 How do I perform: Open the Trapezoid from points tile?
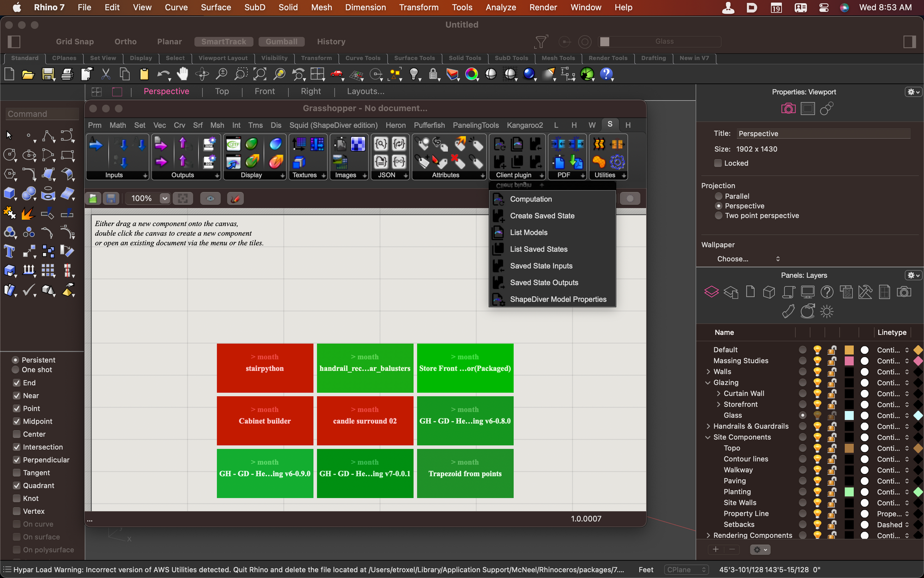click(465, 473)
